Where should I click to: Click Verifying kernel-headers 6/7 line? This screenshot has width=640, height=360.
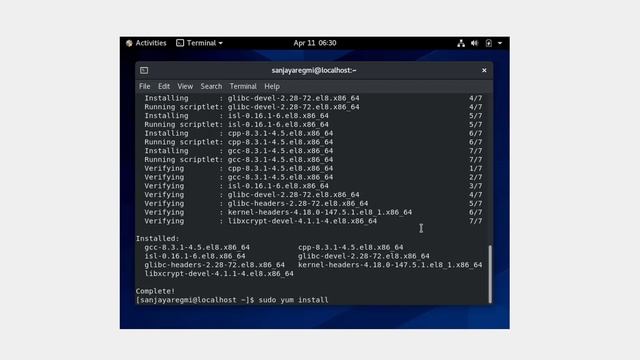coord(313,212)
